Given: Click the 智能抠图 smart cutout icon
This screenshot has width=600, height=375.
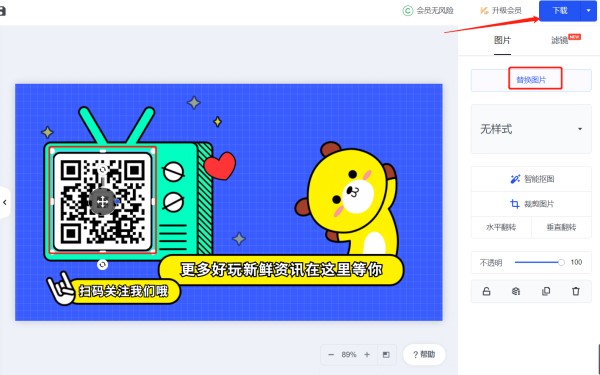Looking at the screenshot, I should (515, 179).
